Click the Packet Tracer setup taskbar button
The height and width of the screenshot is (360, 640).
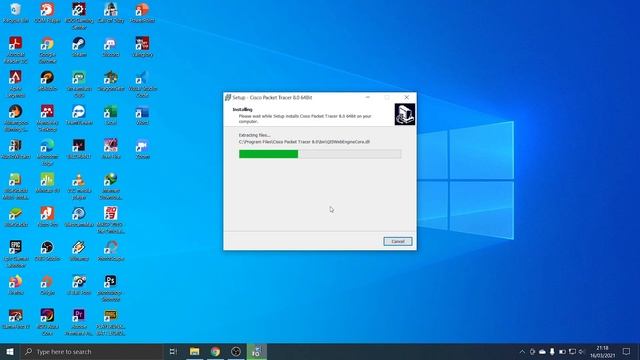pyautogui.click(x=257, y=351)
